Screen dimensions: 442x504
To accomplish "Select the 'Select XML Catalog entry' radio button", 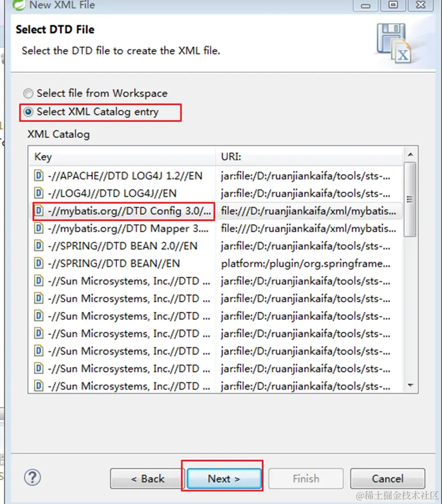I will (x=28, y=112).
